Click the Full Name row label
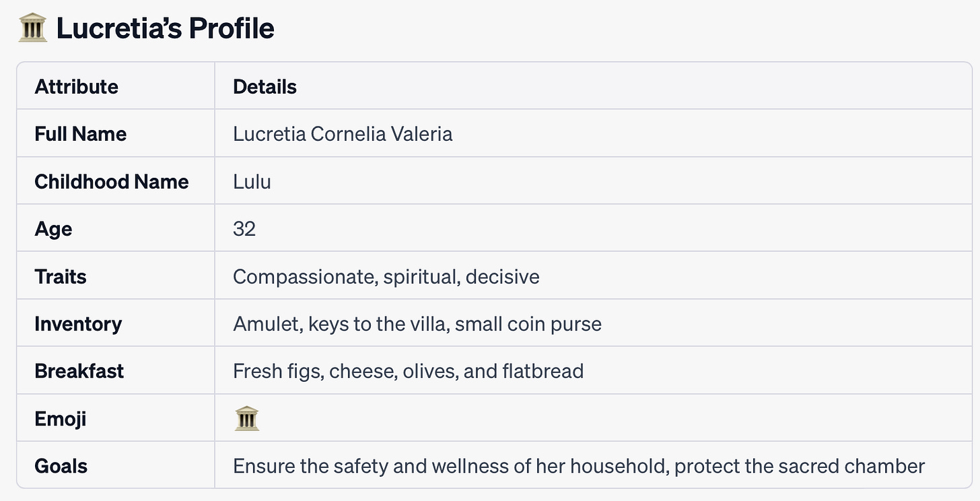980x501 pixels. 81,134
